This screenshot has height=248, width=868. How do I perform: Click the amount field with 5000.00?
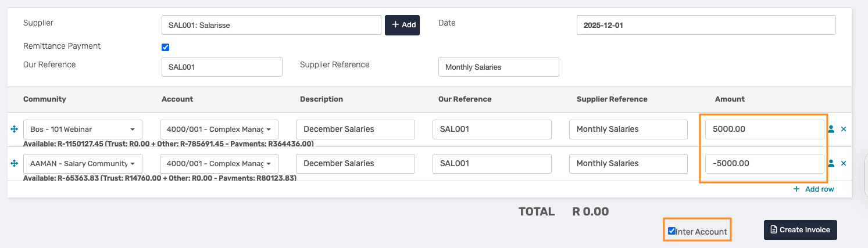(765, 130)
